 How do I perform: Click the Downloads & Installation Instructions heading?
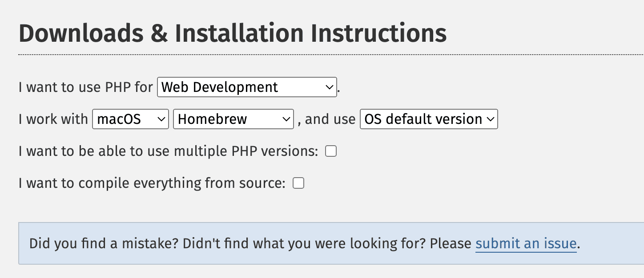tap(233, 34)
